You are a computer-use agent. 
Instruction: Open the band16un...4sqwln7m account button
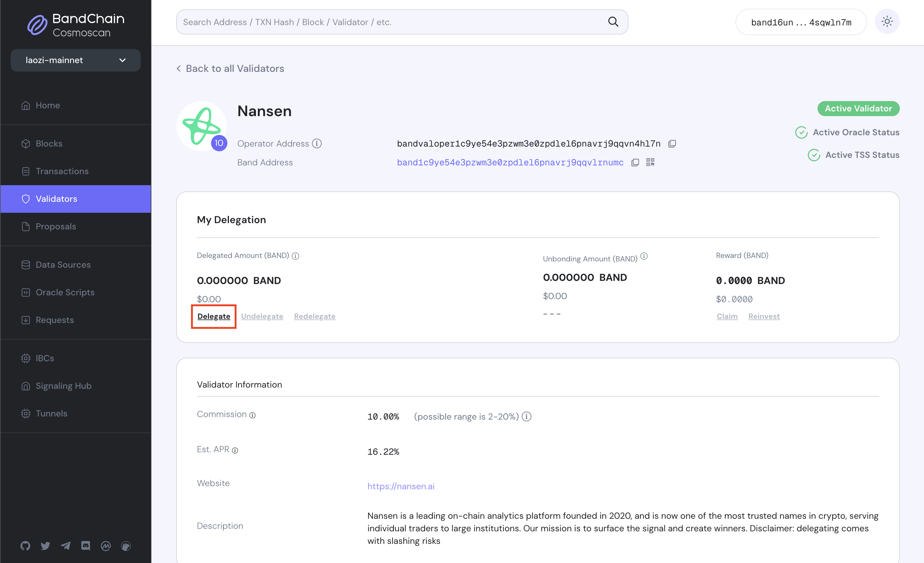click(x=801, y=22)
